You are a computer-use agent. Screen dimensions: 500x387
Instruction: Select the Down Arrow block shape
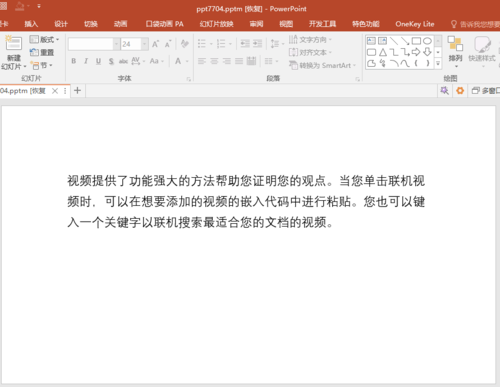pyautogui.click(x=427, y=52)
